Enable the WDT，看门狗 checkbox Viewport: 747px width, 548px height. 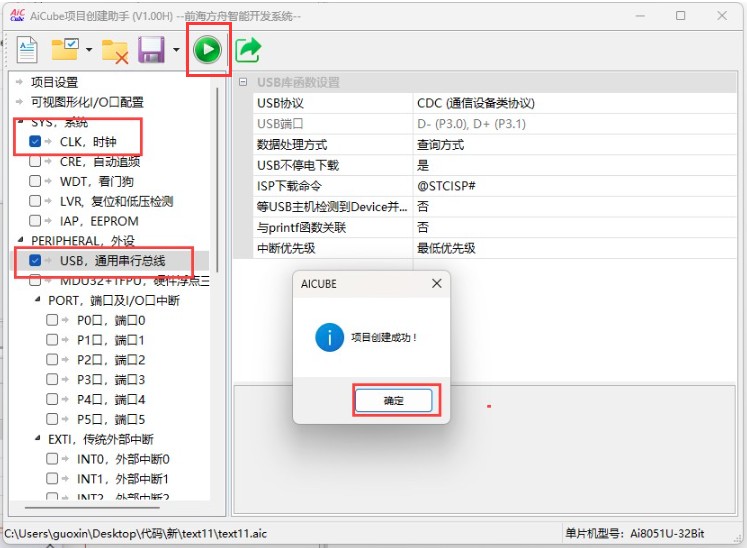35,181
